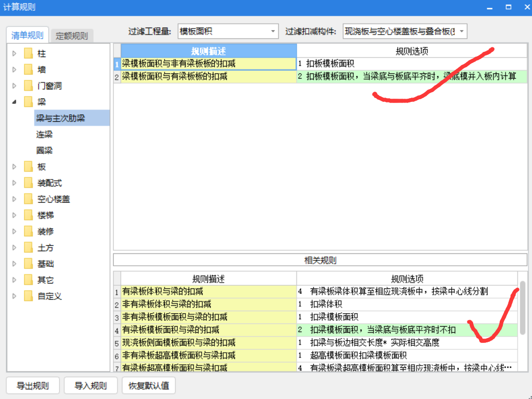Screen dimensions: 532x399
Task: Expand the 土方 tree node arrow
Action: coord(14,247)
